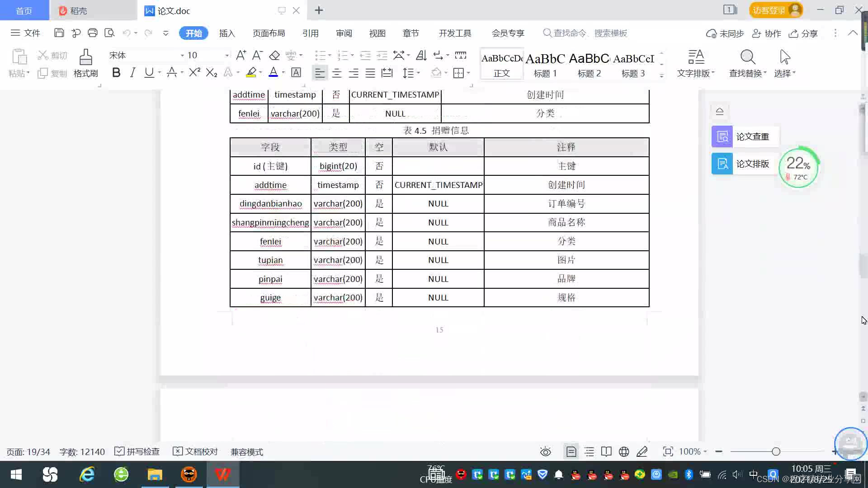Screen dimensions: 868x488
Task: Toggle bold formatting
Action: point(116,73)
